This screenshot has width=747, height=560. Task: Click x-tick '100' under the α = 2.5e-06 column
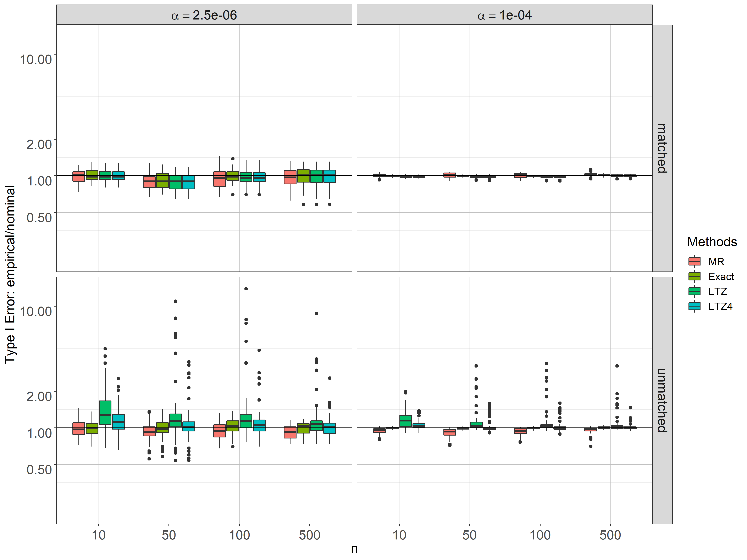(239, 535)
